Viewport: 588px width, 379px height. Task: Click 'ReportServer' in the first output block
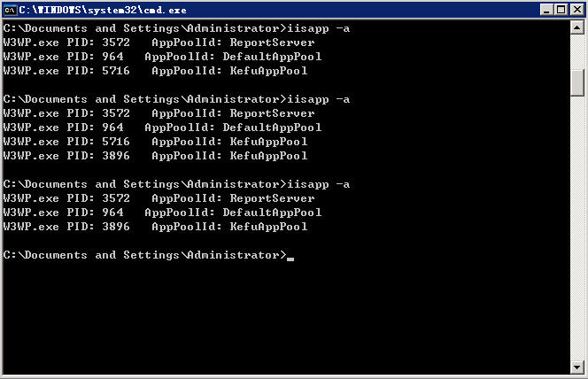[x=272, y=43]
